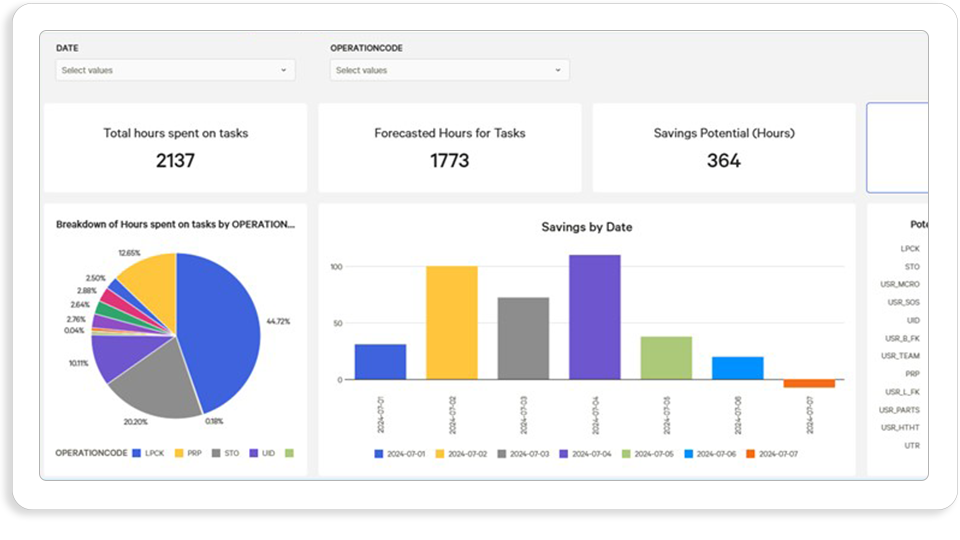Select the Forecasted Hours for Tasks card

[449, 148]
